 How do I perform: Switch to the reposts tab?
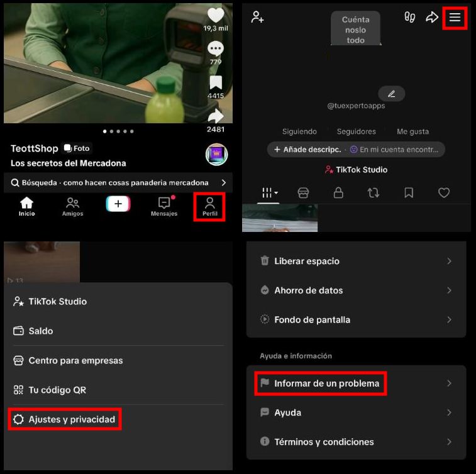(374, 193)
